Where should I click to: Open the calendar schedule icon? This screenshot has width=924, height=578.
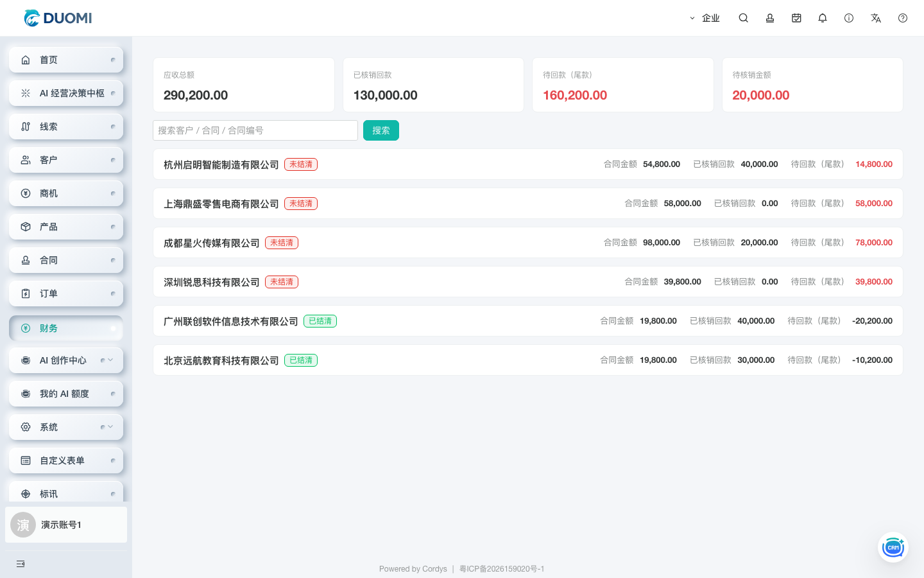(796, 18)
